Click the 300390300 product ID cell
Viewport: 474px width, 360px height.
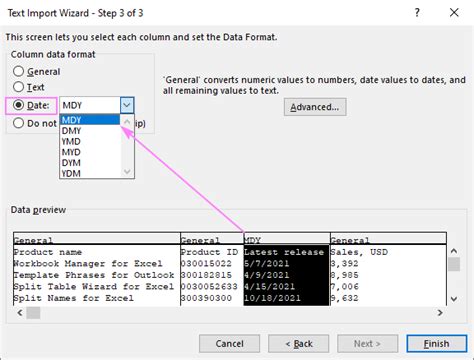pyautogui.click(x=206, y=298)
